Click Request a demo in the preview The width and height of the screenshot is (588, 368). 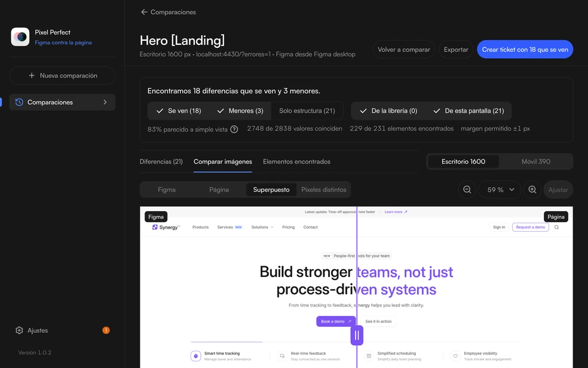point(531,227)
